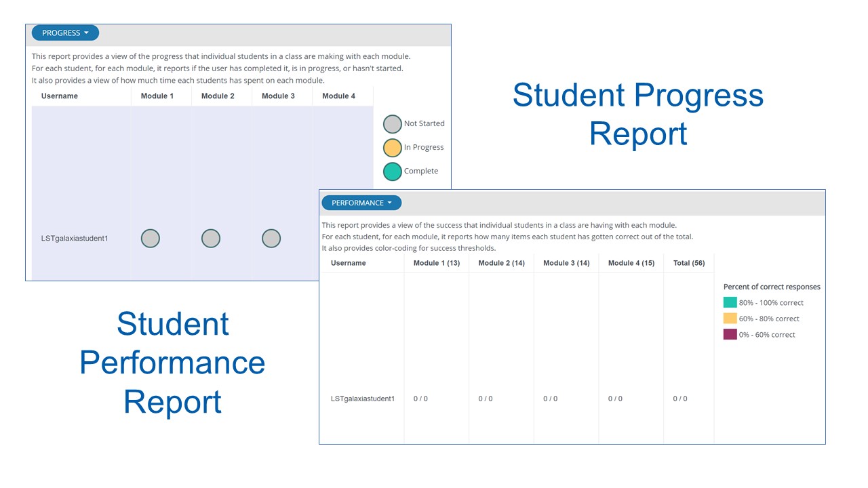Open the PROGRESS dropdown button
Screen dimensions: 868x488
pos(65,33)
